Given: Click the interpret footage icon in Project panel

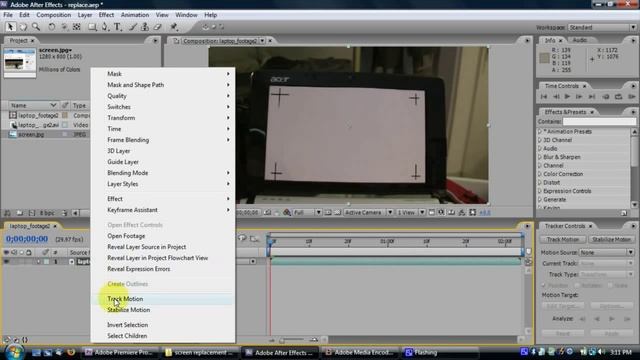Looking at the screenshot, I should (7, 213).
